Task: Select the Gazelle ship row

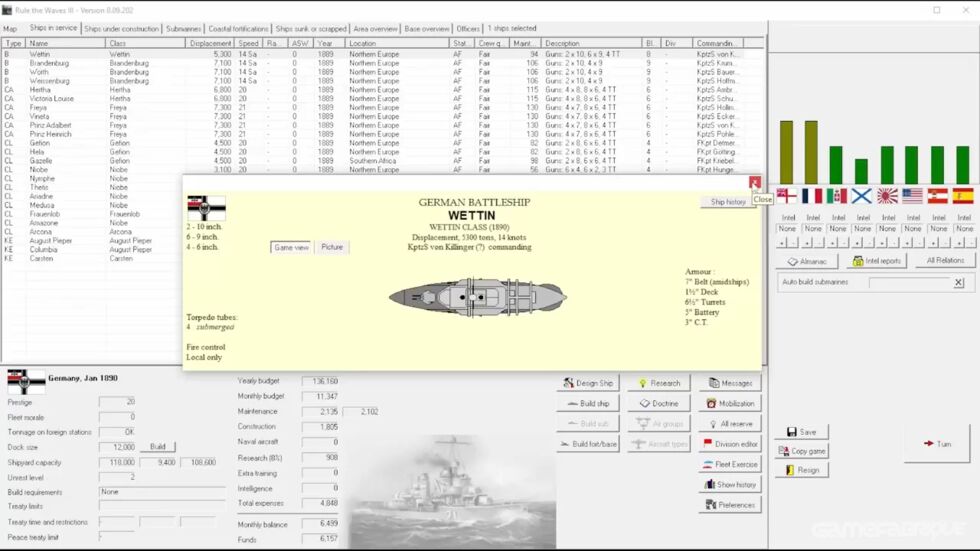Action: pyautogui.click(x=382, y=161)
